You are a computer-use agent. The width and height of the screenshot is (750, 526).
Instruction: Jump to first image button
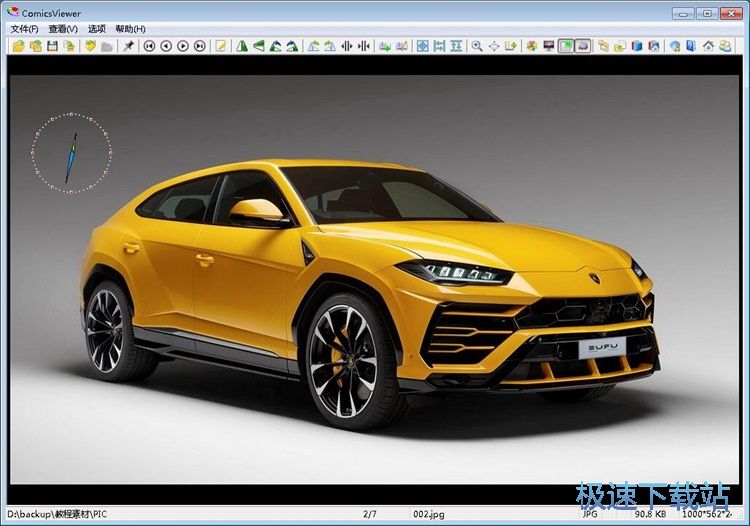[149, 46]
